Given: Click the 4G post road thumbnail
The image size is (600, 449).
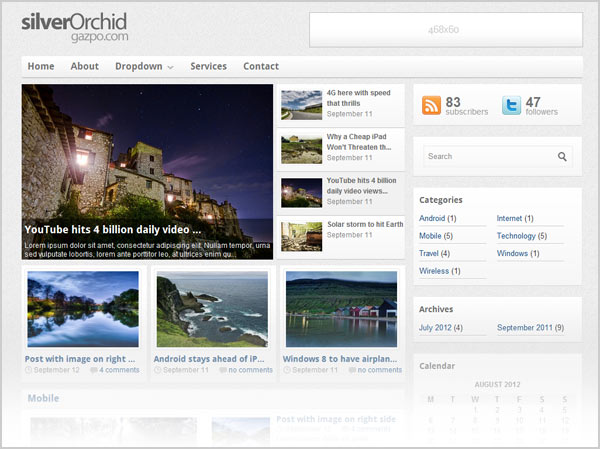Looking at the screenshot, I should 302,105.
